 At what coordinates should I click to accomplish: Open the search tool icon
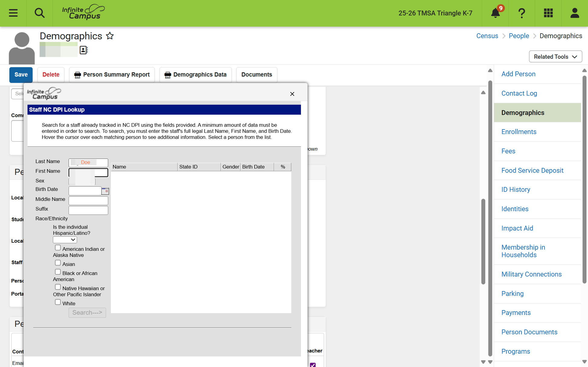click(x=40, y=13)
